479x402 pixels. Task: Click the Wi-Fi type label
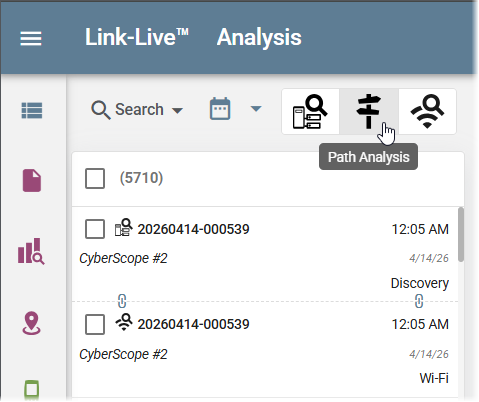click(x=434, y=378)
